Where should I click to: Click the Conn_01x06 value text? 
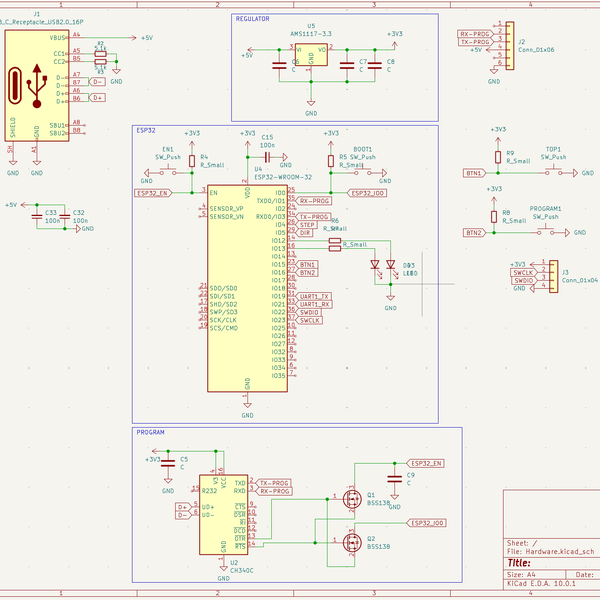536,50
